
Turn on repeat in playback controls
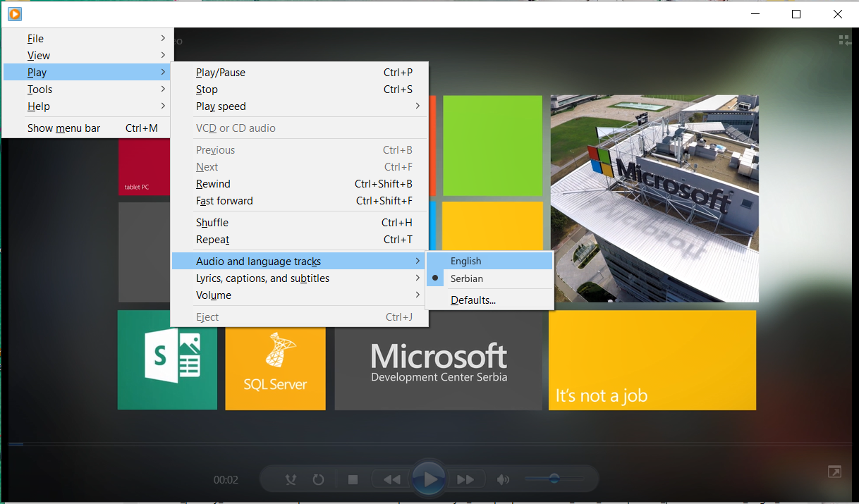(318, 480)
